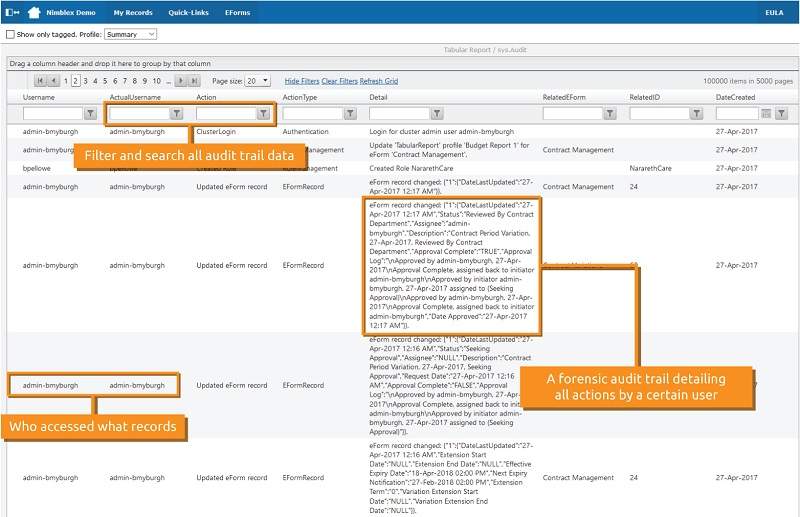Go to the previous page

[54, 81]
